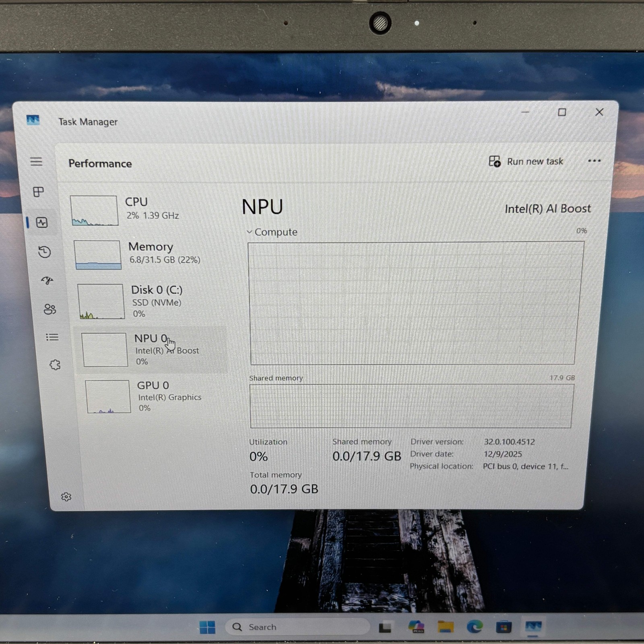Click the taskbar Search box

pos(297,627)
